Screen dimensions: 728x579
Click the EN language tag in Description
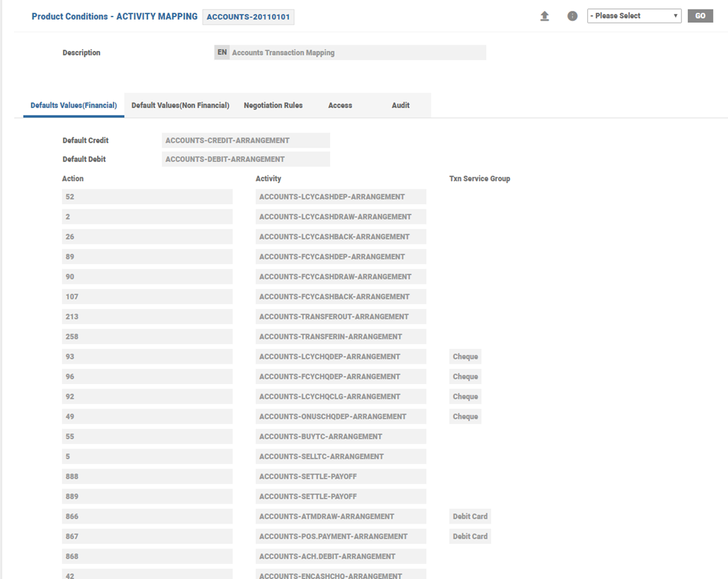click(222, 52)
